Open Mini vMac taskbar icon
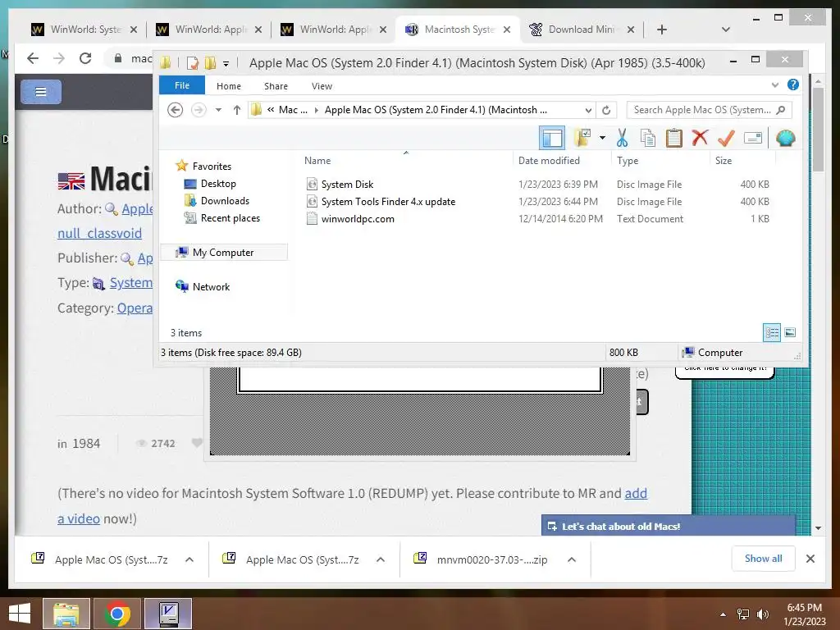This screenshot has width=840, height=630. point(168,614)
